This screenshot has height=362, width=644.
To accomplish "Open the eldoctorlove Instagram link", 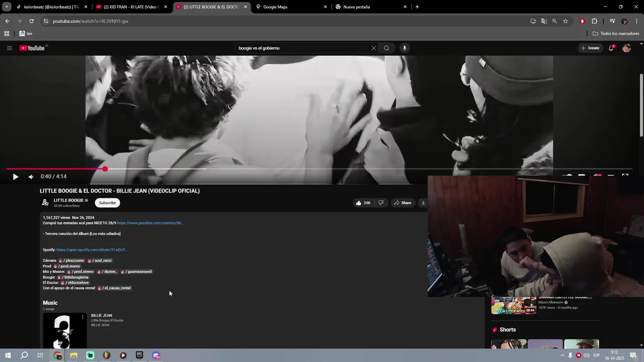I will point(75,283).
